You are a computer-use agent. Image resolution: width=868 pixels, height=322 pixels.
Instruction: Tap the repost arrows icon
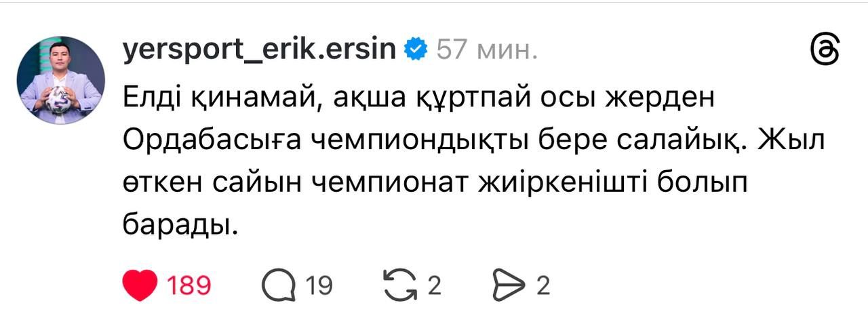pos(400,285)
